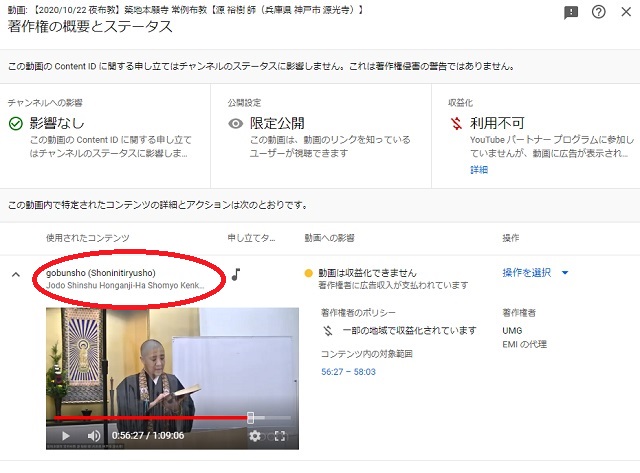Click the 一部の地域で収益化されています policy text
640x473 pixels.
(409, 330)
